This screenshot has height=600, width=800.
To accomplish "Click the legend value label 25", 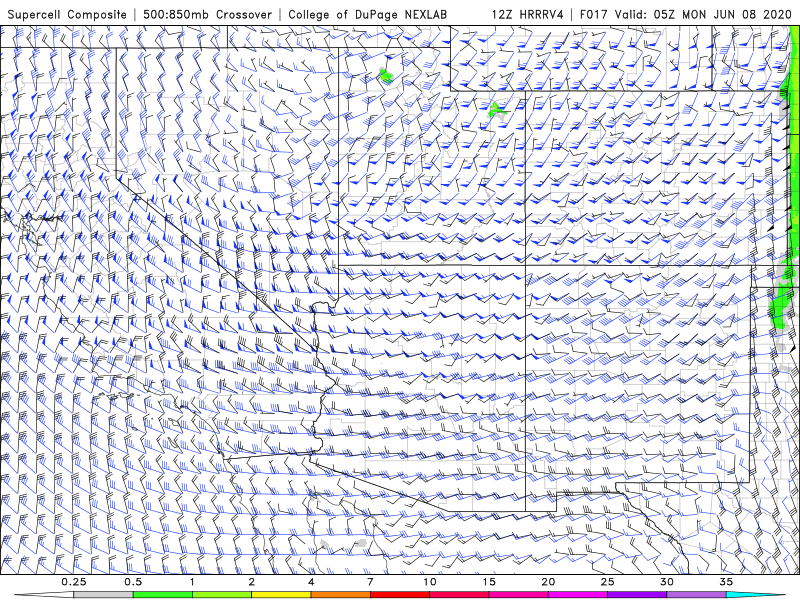I will (607, 582).
